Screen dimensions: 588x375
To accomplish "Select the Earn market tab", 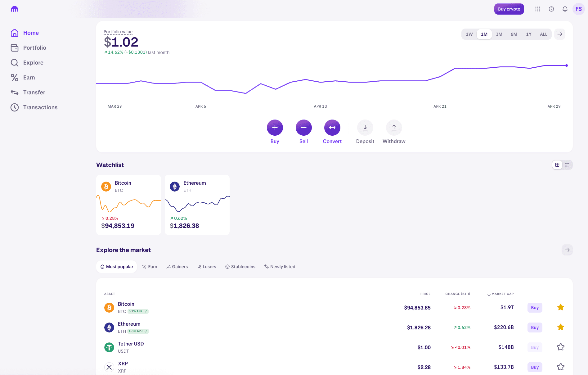I will pyautogui.click(x=150, y=267).
